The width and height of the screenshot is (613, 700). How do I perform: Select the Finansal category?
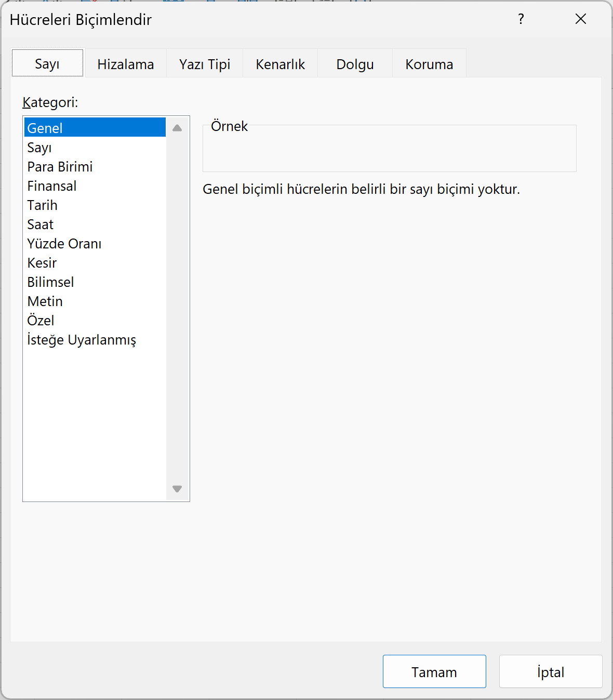coord(51,186)
